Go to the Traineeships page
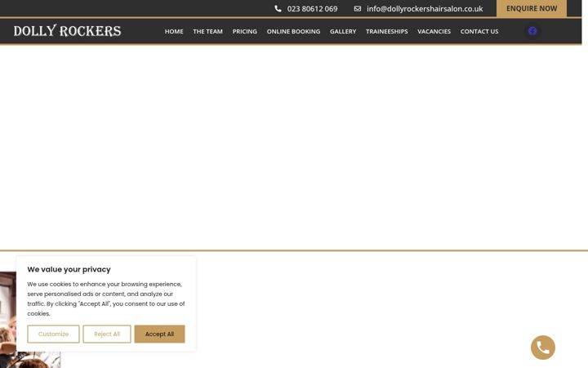588x368 pixels. pyautogui.click(x=386, y=32)
